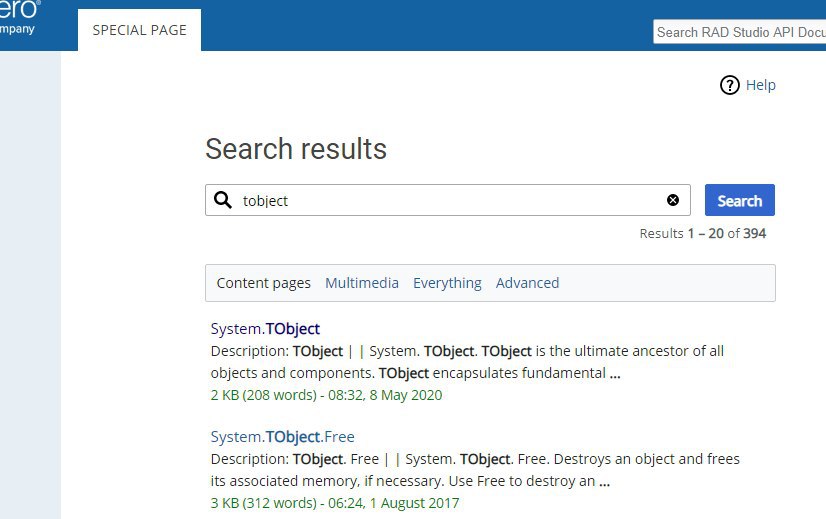Click the magnifying glass search icon
This screenshot has width=826, height=519.
click(x=223, y=200)
